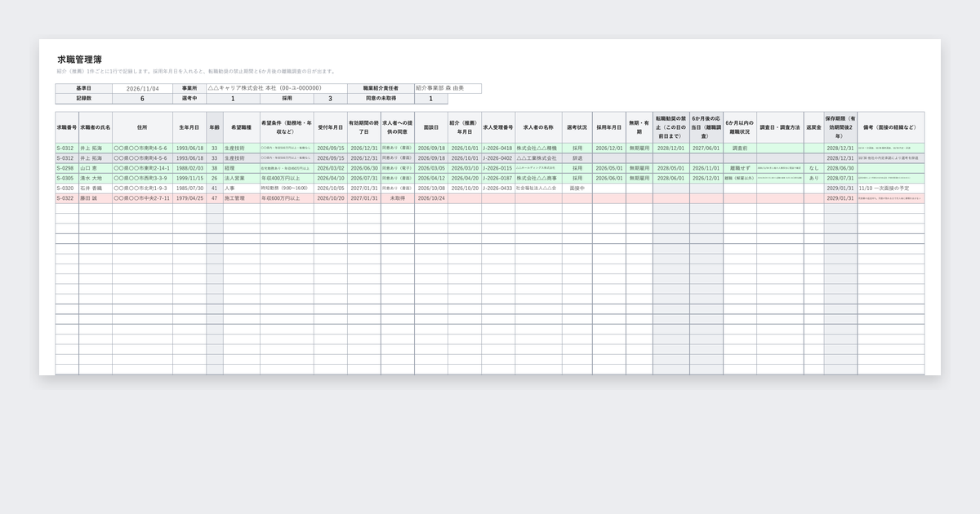Click the 求職番号 column header
980x514 pixels.
coord(67,127)
